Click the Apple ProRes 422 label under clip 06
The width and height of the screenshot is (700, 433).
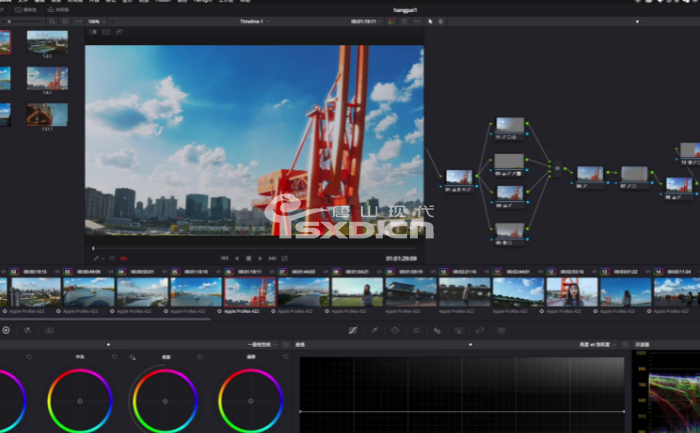[241, 311]
